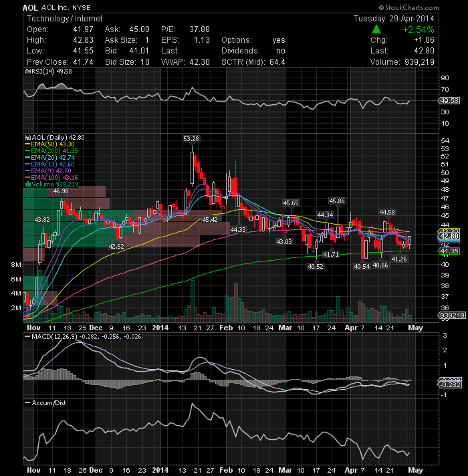Click the 44.33 price label
The image size is (468, 476).
pos(237,229)
